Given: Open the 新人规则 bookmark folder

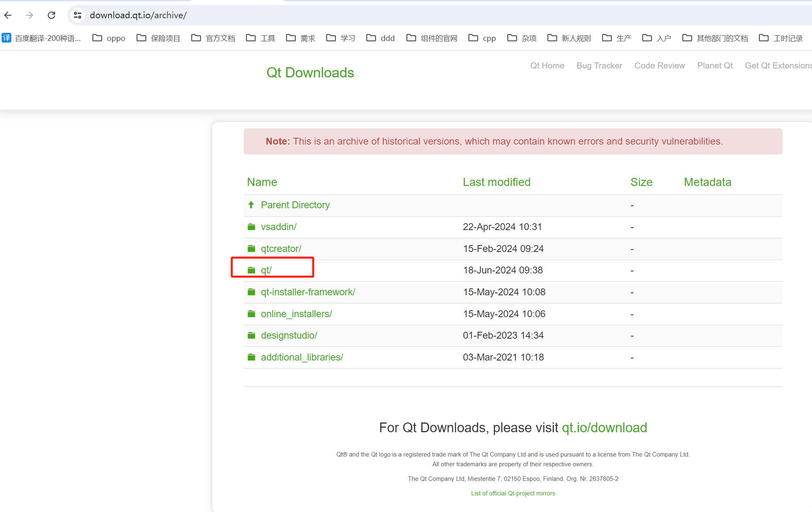Looking at the screenshot, I should tap(569, 38).
